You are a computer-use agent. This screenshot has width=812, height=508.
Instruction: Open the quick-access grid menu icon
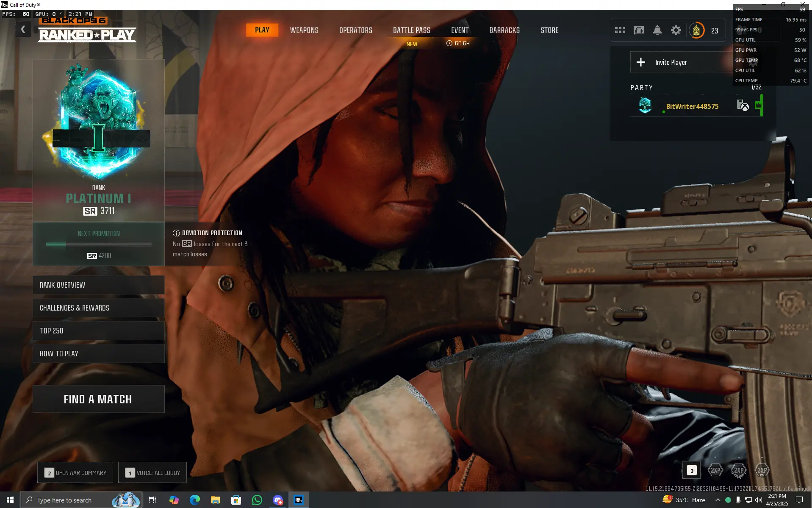coord(620,30)
